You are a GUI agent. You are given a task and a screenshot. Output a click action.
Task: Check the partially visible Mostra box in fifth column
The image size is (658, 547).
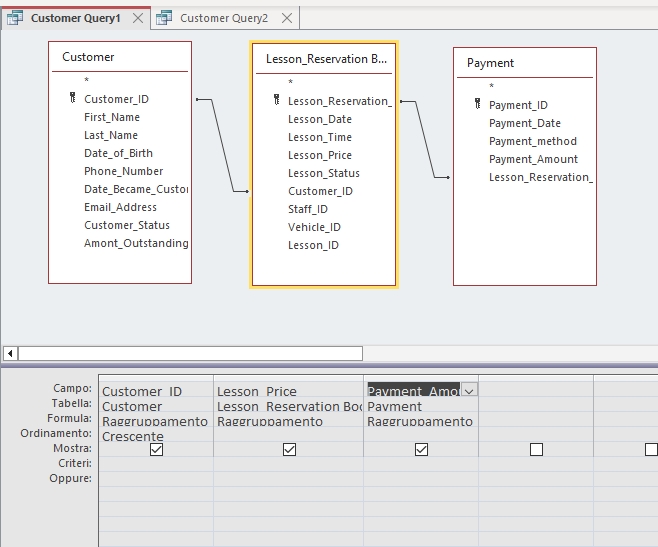(651, 450)
